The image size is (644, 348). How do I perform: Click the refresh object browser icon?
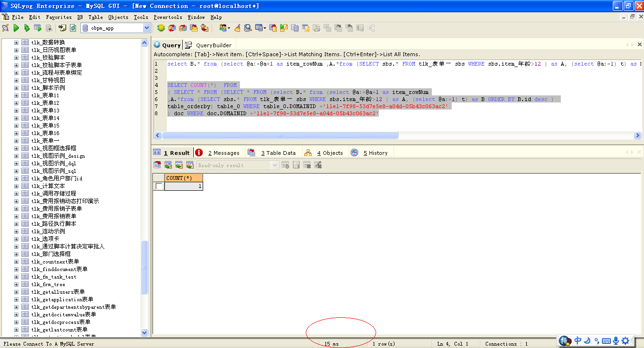tap(73, 28)
